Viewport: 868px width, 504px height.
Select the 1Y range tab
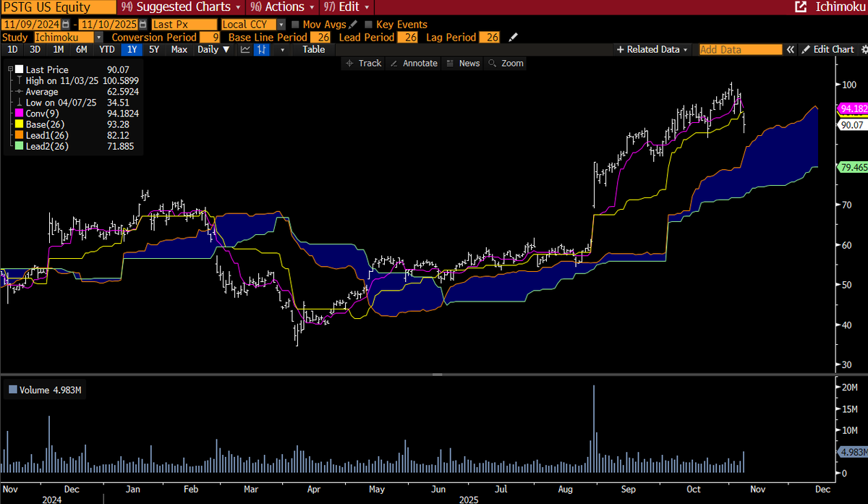click(132, 49)
